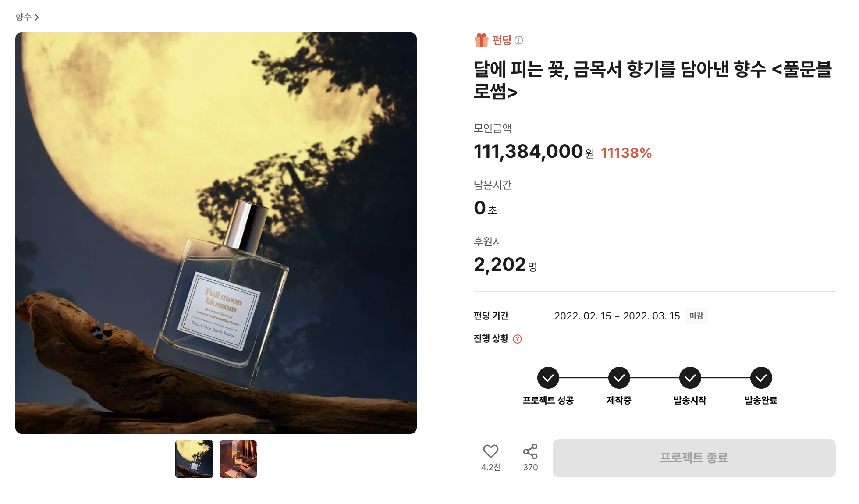Screen dimensions: 859x504
Task: Click the share icon
Action: point(530,451)
